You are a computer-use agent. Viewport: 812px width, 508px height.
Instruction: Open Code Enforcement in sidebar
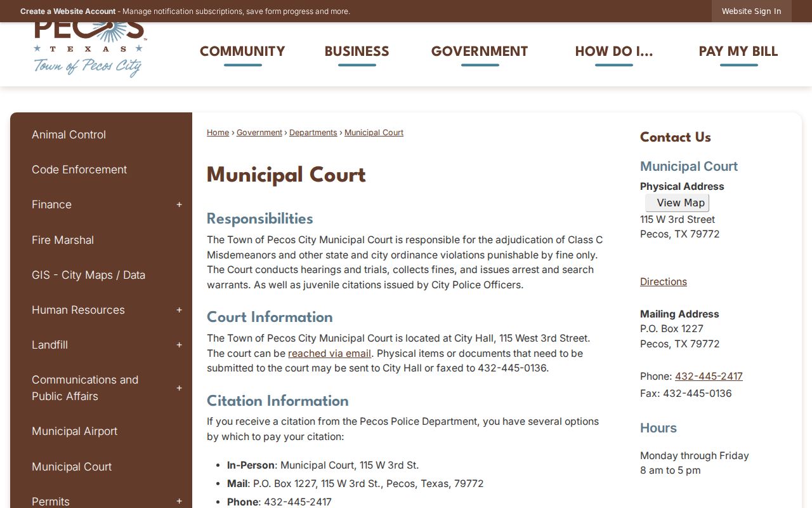[79, 170]
